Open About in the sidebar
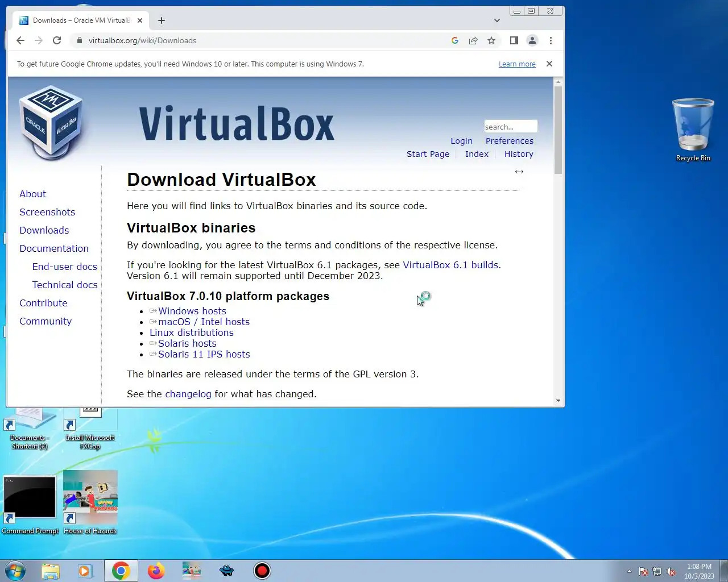 click(33, 194)
